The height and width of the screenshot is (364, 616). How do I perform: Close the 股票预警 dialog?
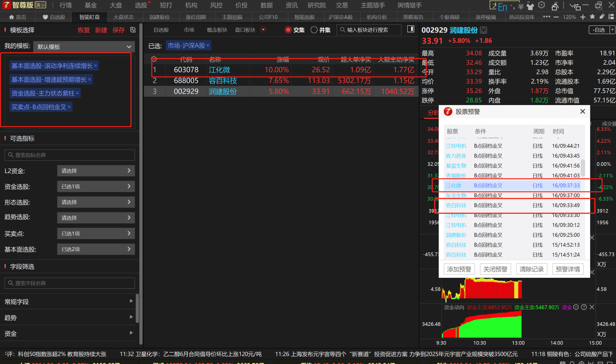point(582,111)
